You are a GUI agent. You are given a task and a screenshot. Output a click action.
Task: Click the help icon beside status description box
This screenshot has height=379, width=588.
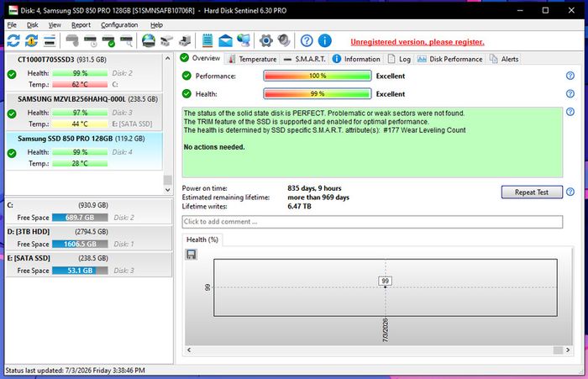coord(570,112)
